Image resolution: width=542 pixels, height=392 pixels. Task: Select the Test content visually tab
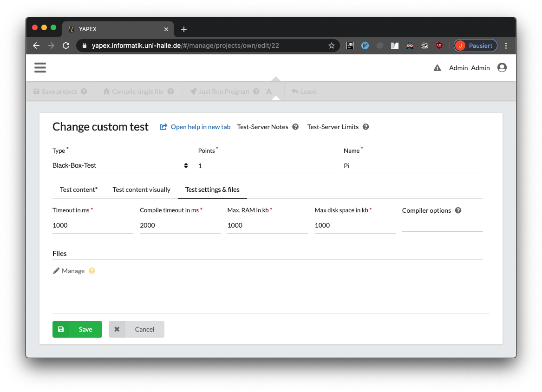[141, 189]
